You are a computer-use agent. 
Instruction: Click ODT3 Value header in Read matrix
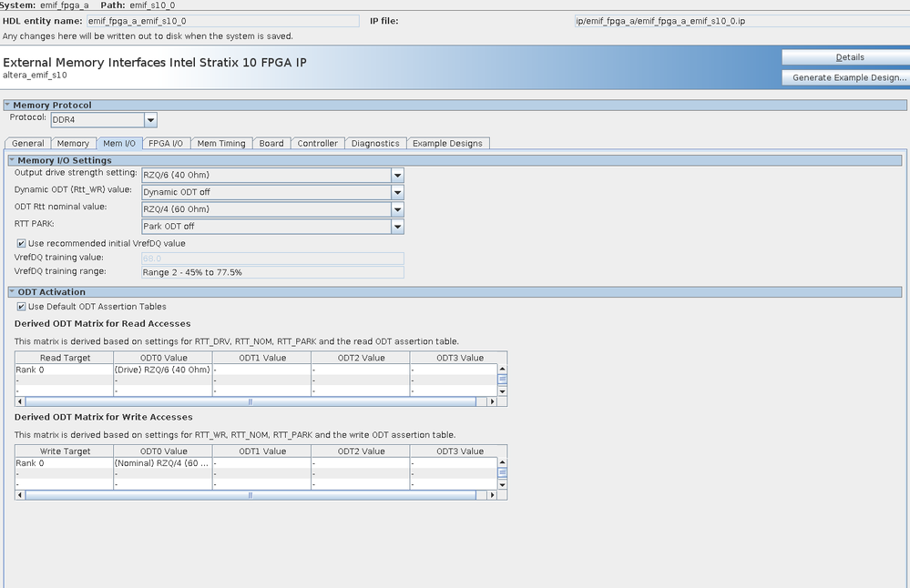coord(459,358)
